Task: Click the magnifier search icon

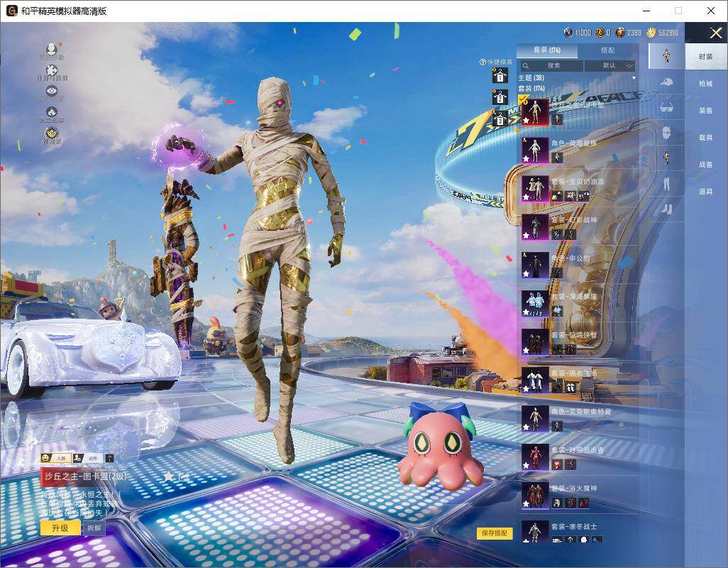Action: [x=526, y=66]
